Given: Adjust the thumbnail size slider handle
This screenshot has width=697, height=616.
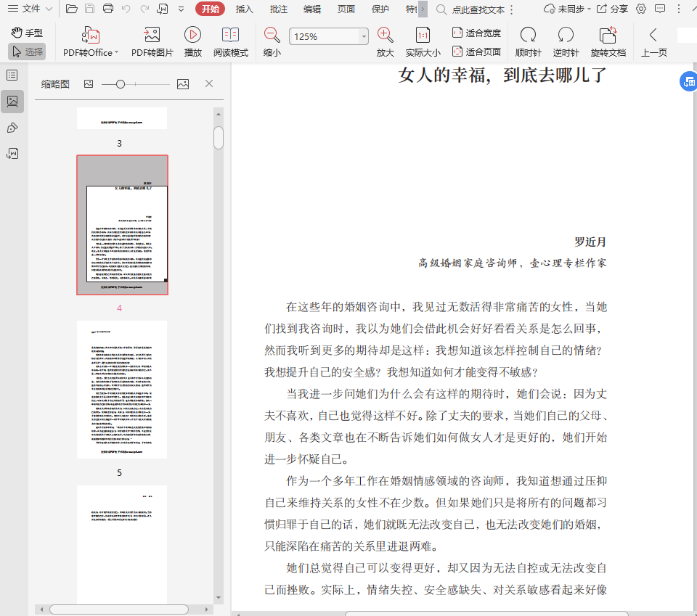Looking at the screenshot, I should point(120,84).
